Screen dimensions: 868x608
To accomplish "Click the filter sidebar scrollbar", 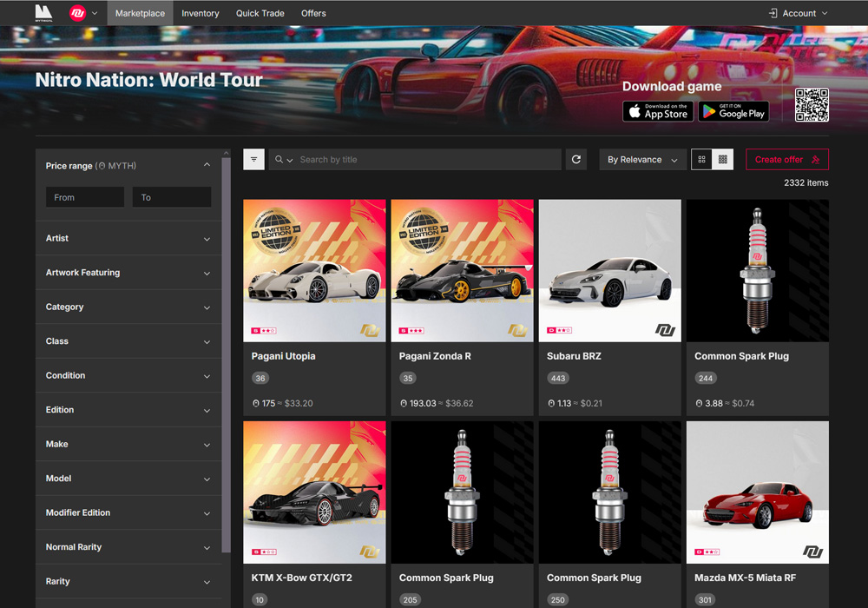I will click(226, 354).
